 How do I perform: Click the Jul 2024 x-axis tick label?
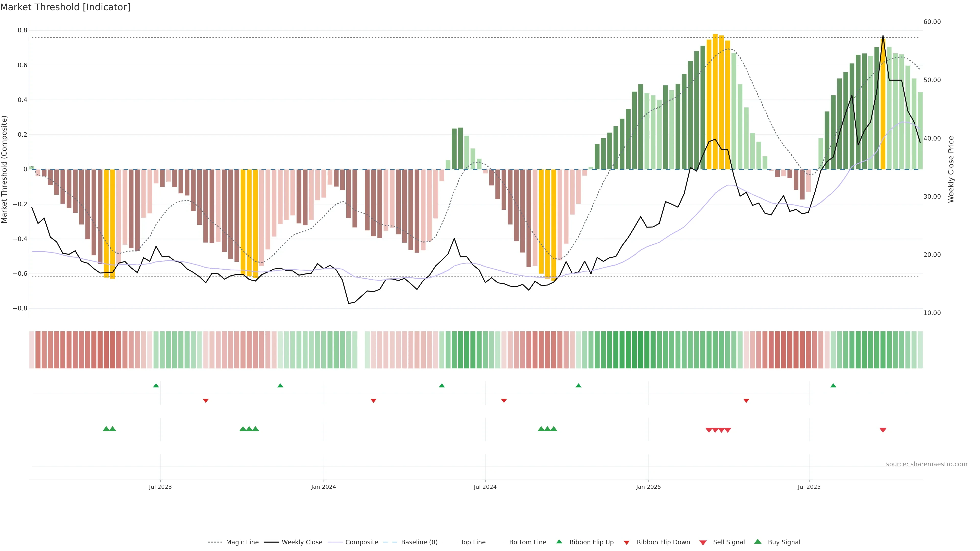pos(485,487)
